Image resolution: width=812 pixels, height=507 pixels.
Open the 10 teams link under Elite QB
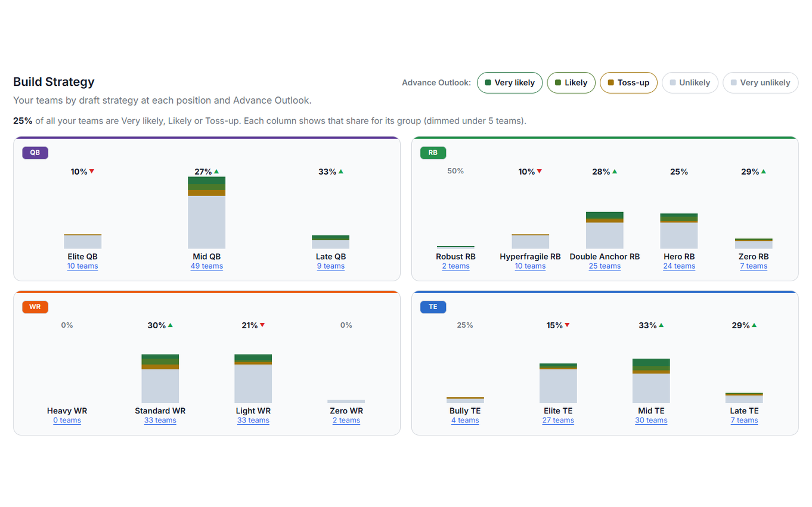point(83,266)
